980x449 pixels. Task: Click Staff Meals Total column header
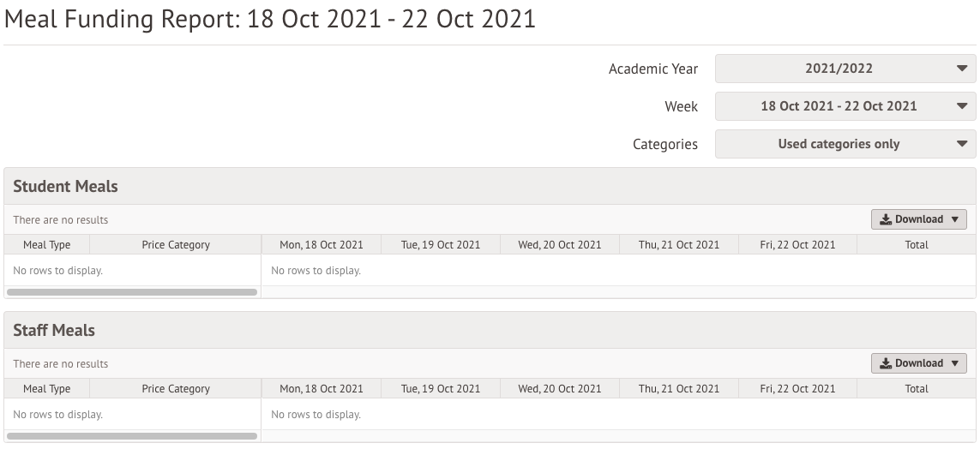(917, 388)
